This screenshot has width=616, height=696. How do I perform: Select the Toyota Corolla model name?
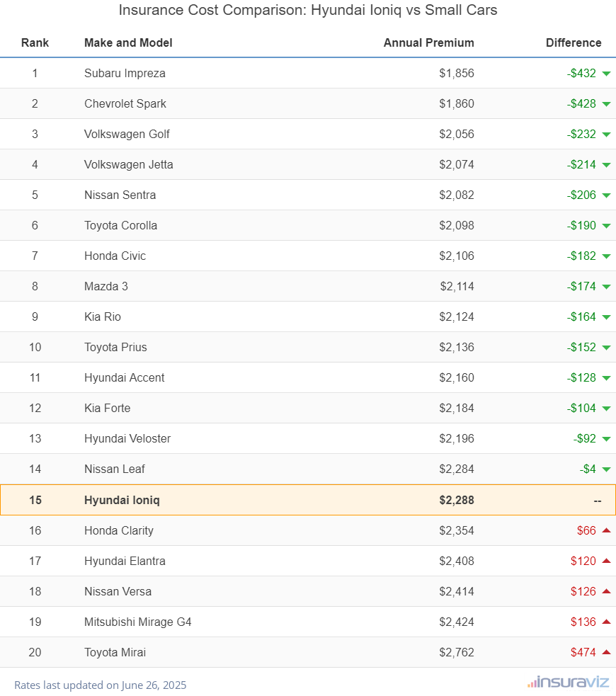(x=120, y=225)
